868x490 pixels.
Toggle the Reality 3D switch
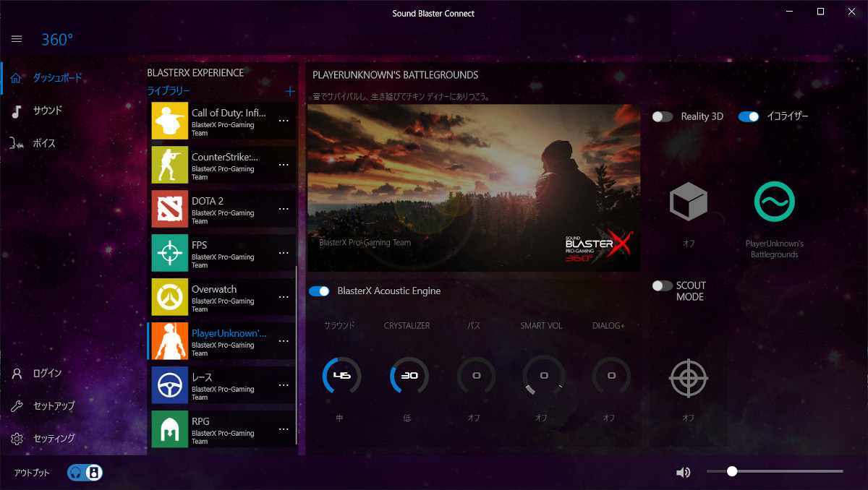point(663,116)
